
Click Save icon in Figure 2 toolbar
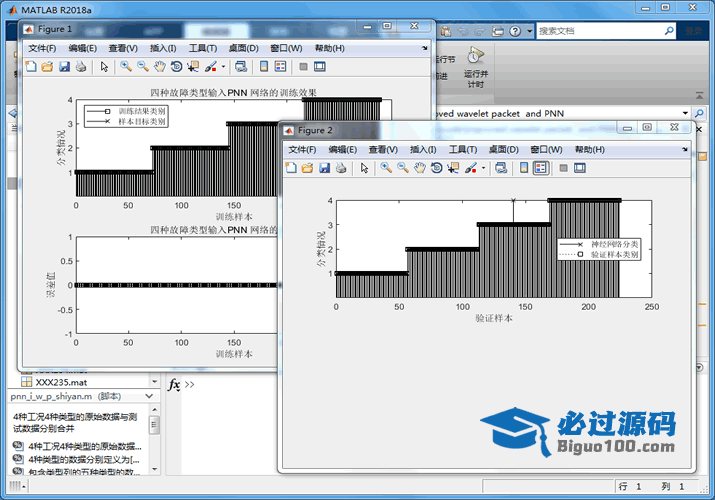click(x=324, y=168)
